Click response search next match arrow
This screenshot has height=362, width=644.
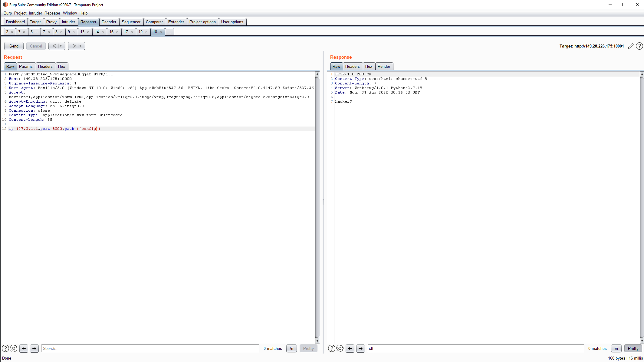[x=360, y=348]
